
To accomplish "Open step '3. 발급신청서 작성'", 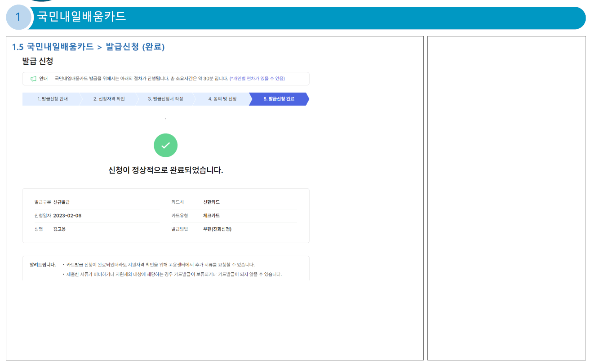I will (x=166, y=99).
